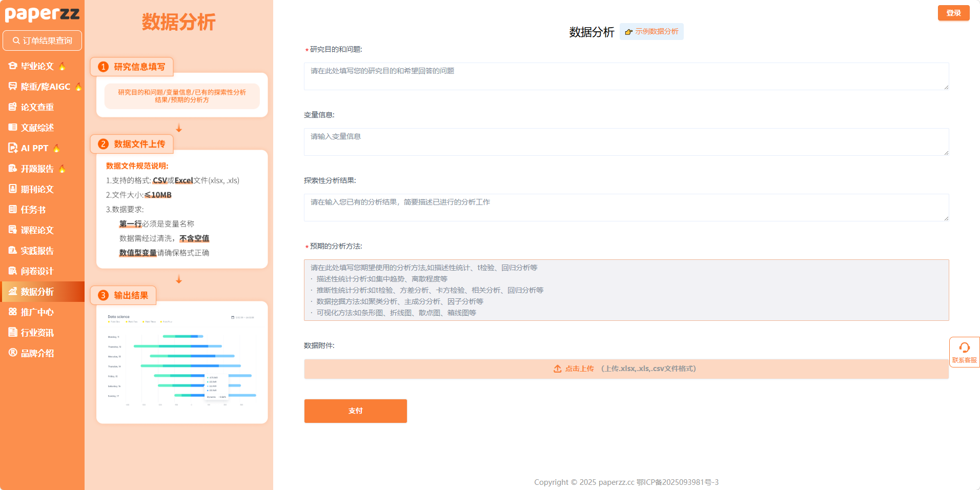Viewport: 980px width, 490px height.
Task: Click the paperzz logo
Action: pyautogui.click(x=42, y=14)
